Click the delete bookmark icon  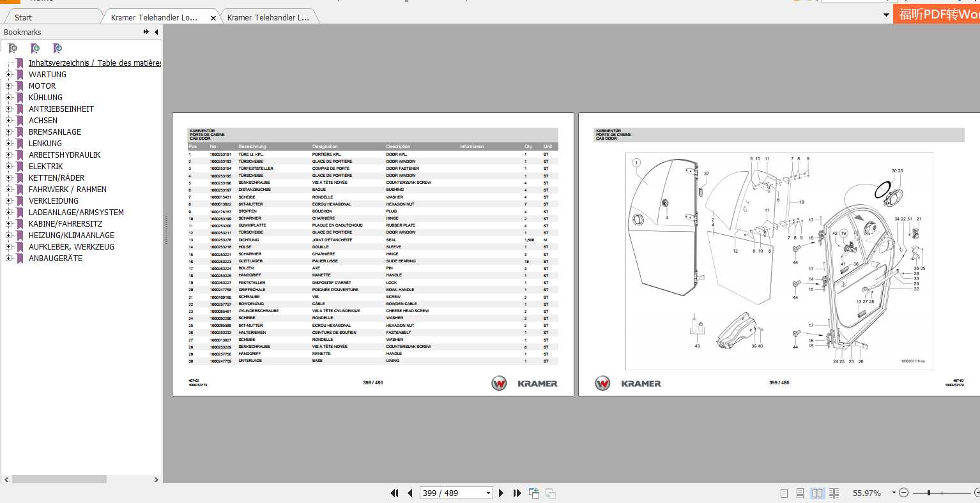pos(13,49)
